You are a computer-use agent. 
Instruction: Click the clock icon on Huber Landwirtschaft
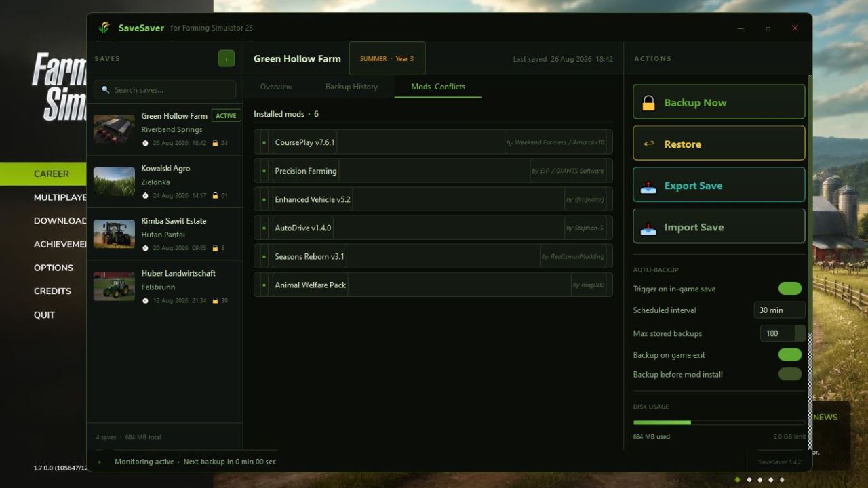pos(145,300)
